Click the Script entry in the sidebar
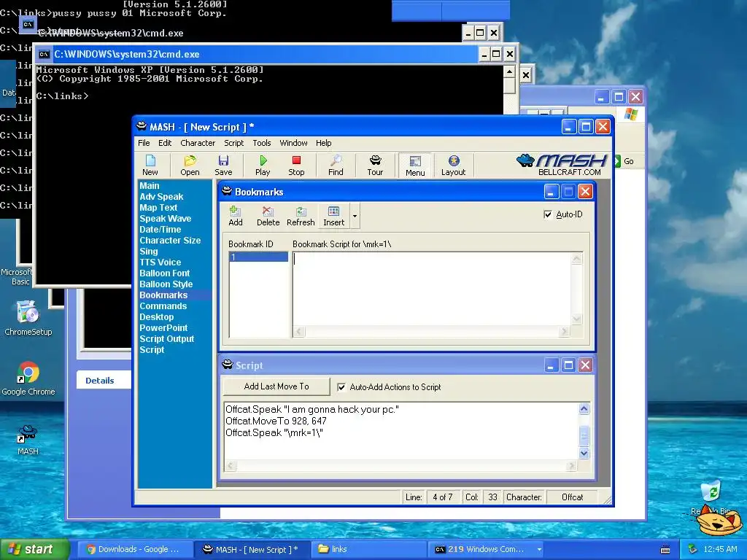 point(152,350)
